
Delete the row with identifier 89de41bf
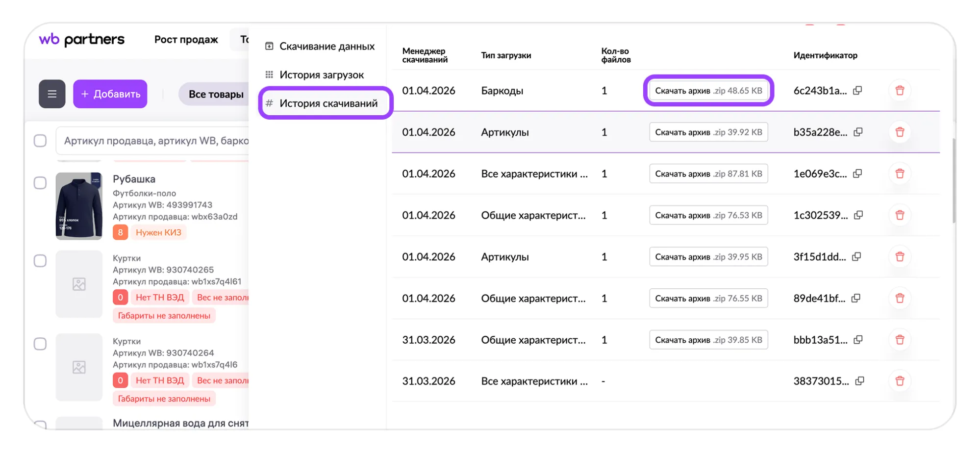pyautogui.click(x=900, y=298)
